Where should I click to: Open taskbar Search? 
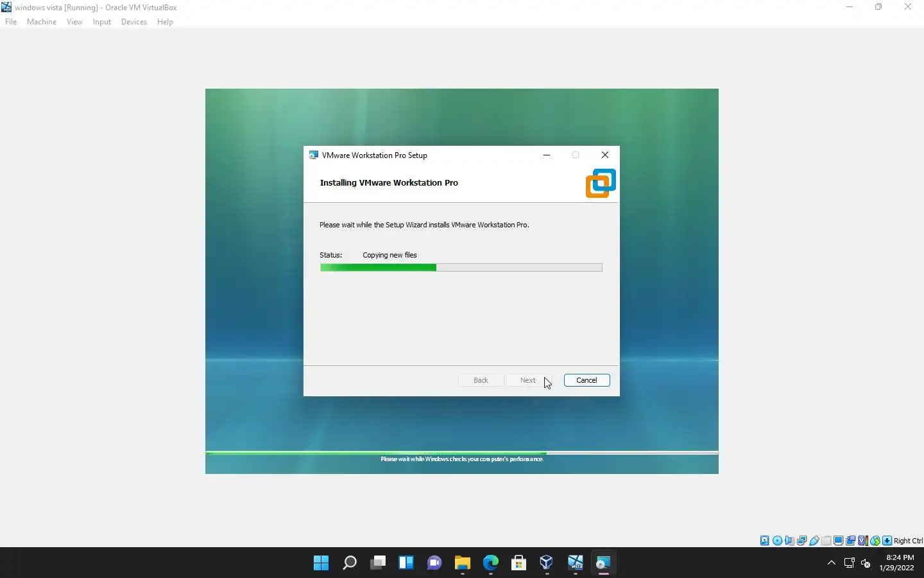coord(350,563)
